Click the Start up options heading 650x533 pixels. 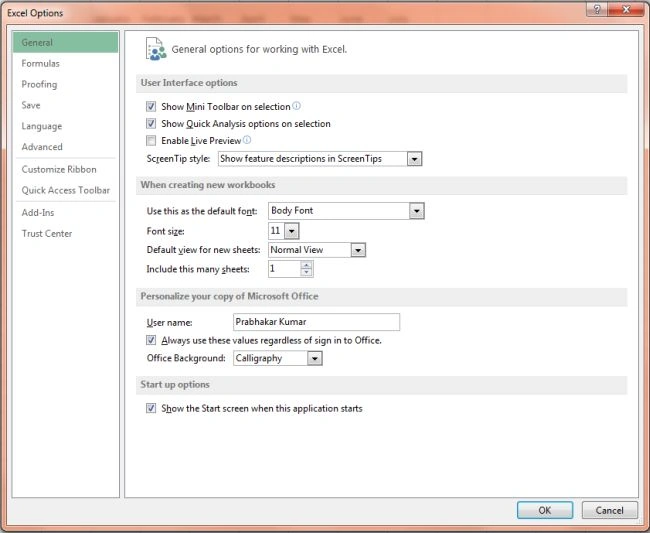point(175,385)
